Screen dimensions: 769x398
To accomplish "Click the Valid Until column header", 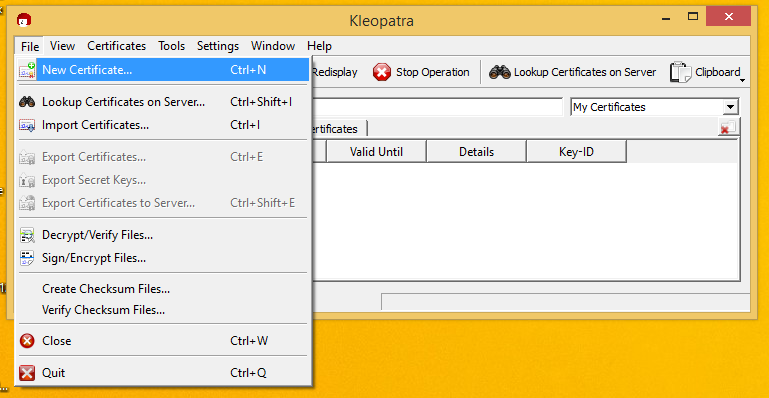I will 376,152.
